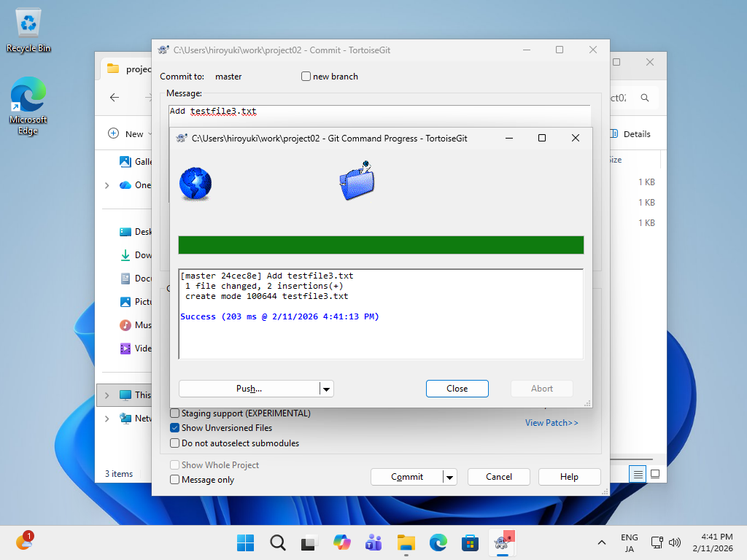747x560 pixels.
Task: Launch Edge from the taskbar
Action: (438, 542)
